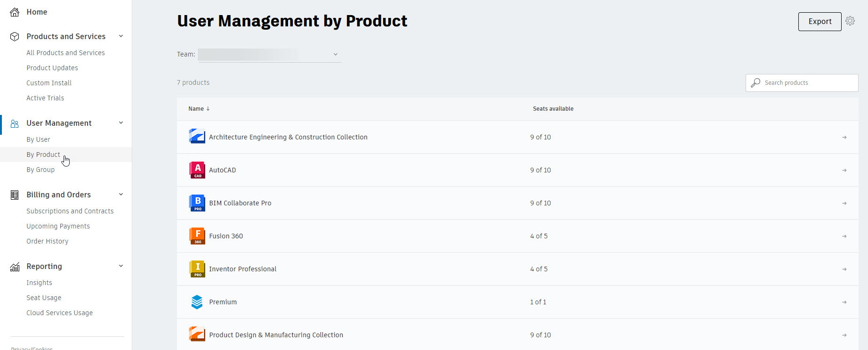Click the Products and Services cube icon
This screenshot has width=868, height=350.
(15, 37)
